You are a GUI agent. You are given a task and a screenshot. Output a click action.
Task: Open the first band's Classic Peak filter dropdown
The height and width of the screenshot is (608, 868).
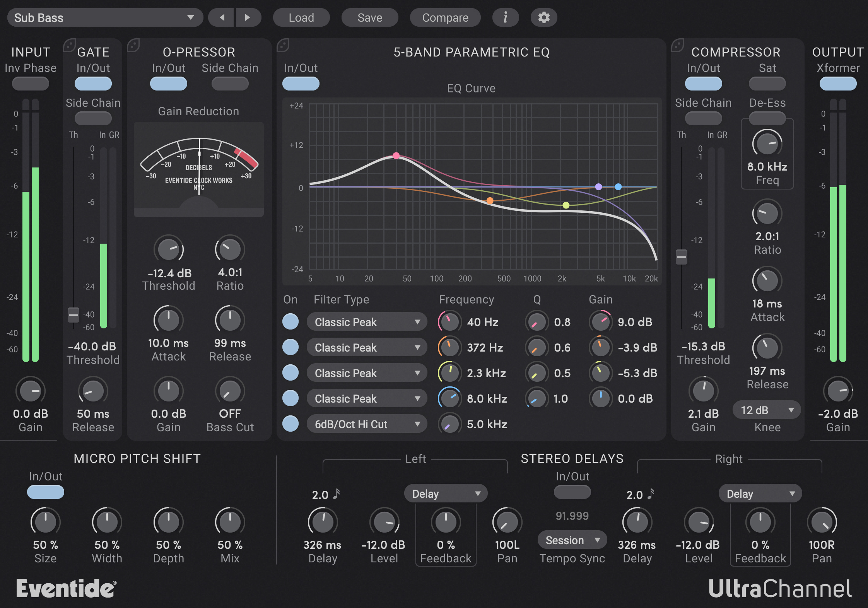pos(366,322)
